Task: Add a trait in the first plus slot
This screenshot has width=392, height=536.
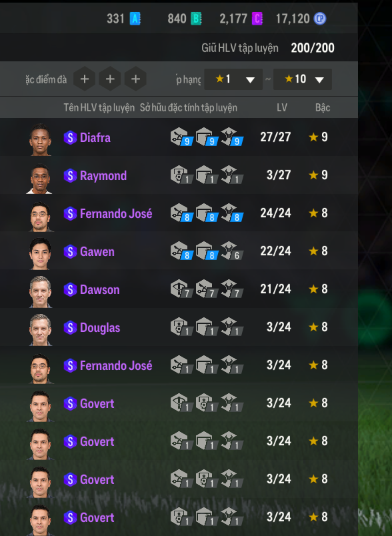Action: tap(85, 79)
